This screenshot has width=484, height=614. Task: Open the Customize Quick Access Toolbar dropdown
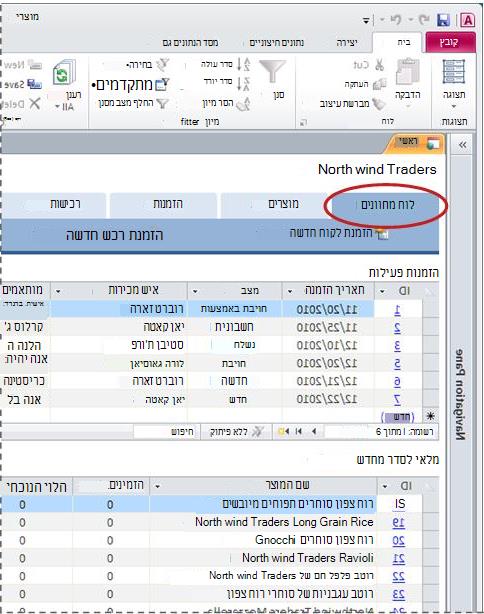pyautogui.click(x=366, y=20)
